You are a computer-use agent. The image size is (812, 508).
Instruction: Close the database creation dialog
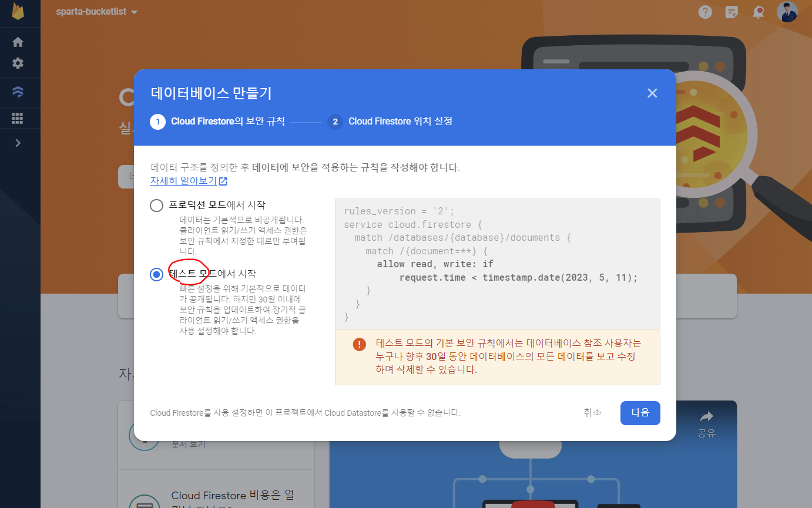pyautogui.click(x=652, y=93)
